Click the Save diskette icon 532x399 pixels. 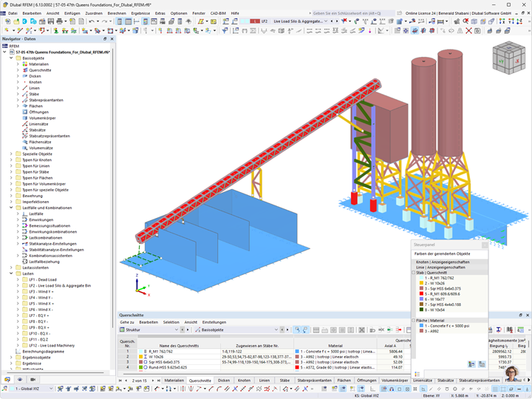[50, 21]
